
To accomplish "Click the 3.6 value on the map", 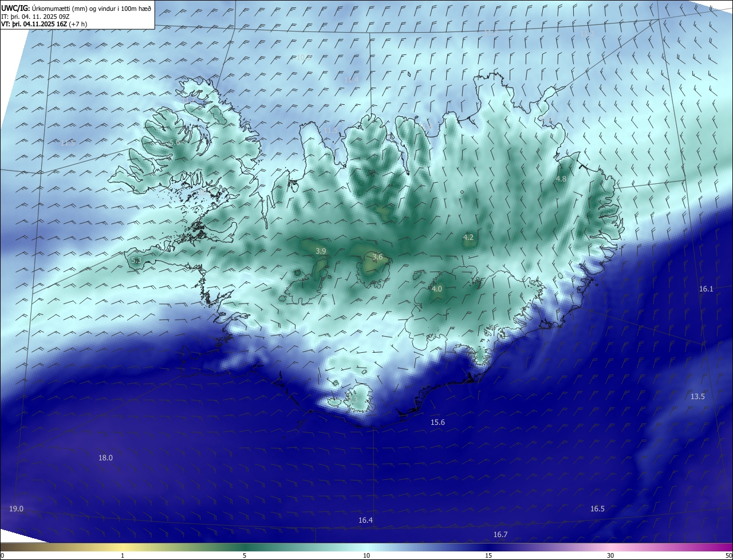I will click(x=377, y=257).
